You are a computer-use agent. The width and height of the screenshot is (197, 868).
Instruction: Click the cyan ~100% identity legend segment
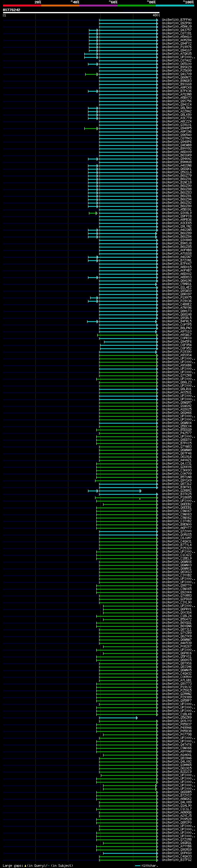(175, 6)
